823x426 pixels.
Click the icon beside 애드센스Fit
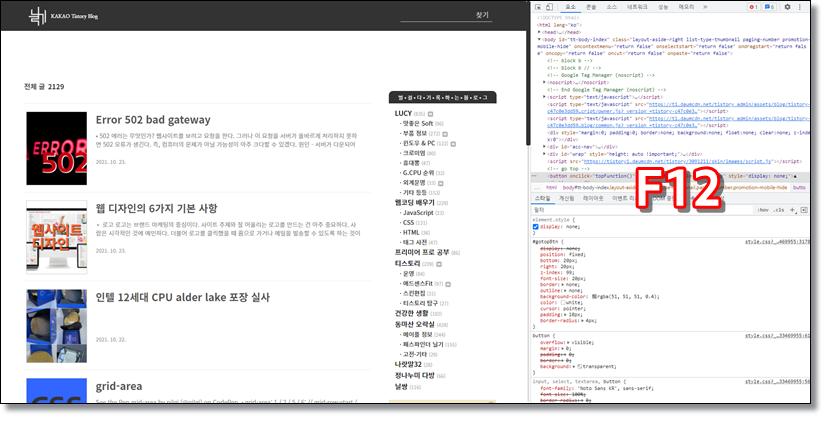tap(448, 284)
